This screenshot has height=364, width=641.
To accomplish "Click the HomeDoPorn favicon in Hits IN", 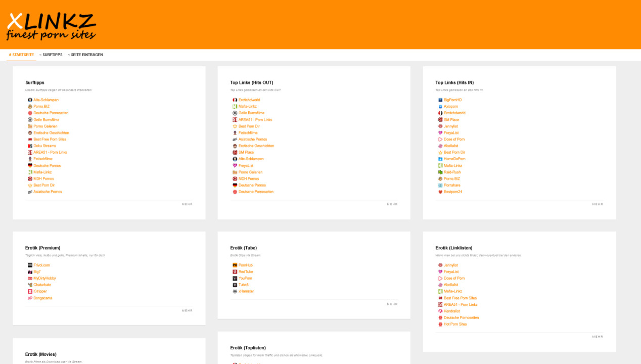I will 440,159.
